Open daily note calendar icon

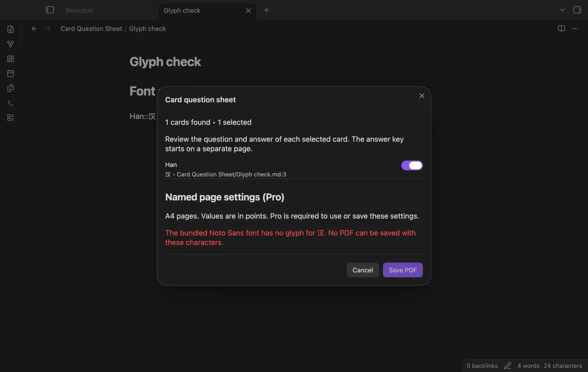coord(10,73)
